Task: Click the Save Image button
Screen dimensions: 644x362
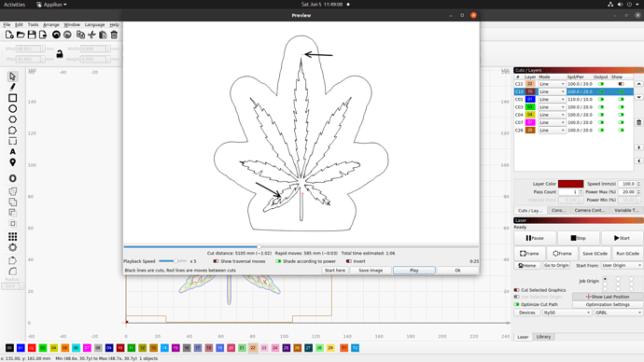Action: click(x=371, y=271)
